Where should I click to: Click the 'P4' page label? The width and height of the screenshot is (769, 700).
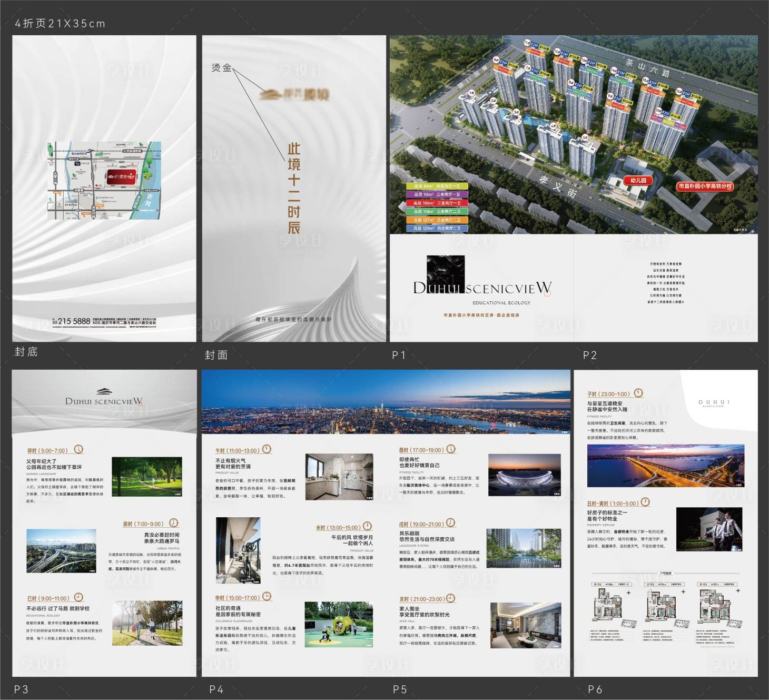pyautogui.click(x=216, y=689)
